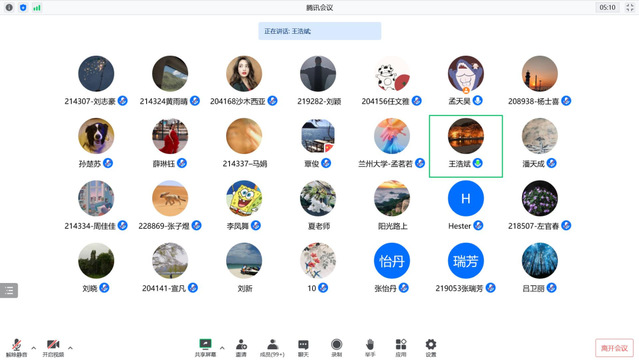639x360 pixels.
Task: Expand audio options arrow beside microphone
Action: 34,348
